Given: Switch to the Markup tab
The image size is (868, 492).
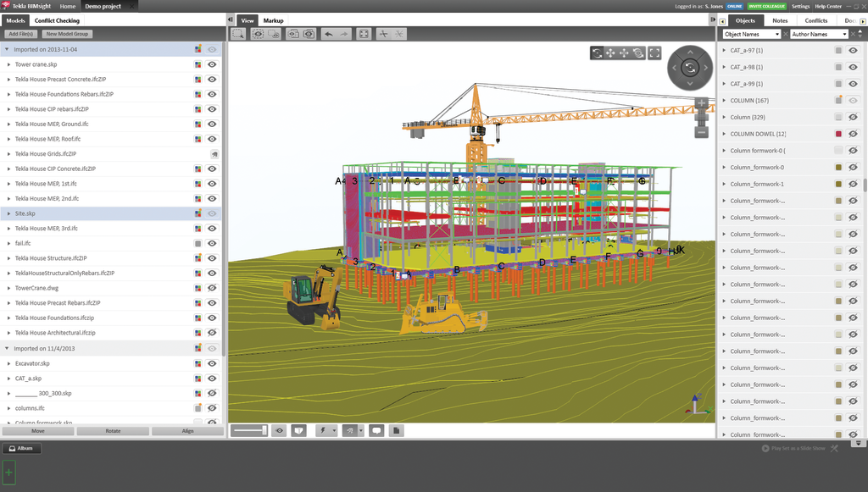Looking at the screenshot, I should coord(272,19).
